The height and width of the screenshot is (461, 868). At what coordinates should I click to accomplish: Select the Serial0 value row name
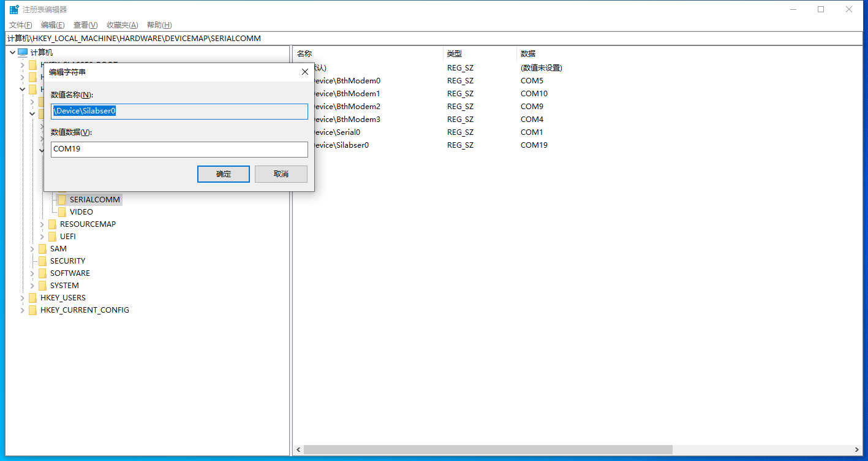pyautogui.click(x=338, y=132)
